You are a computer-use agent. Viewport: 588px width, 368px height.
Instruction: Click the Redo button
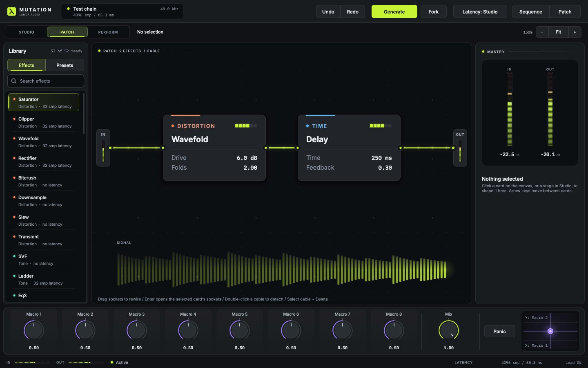pyautogui.click(x=353, y=11)
